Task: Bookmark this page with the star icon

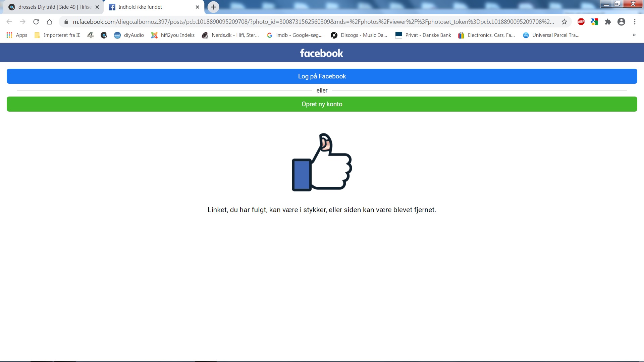Action: [x=564, y=22]
